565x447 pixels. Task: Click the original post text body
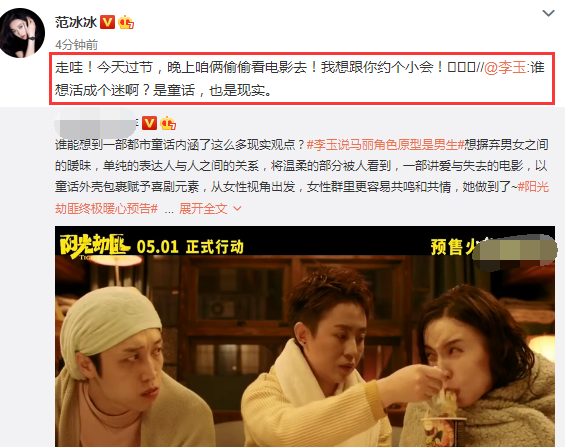tap(302, 176)
